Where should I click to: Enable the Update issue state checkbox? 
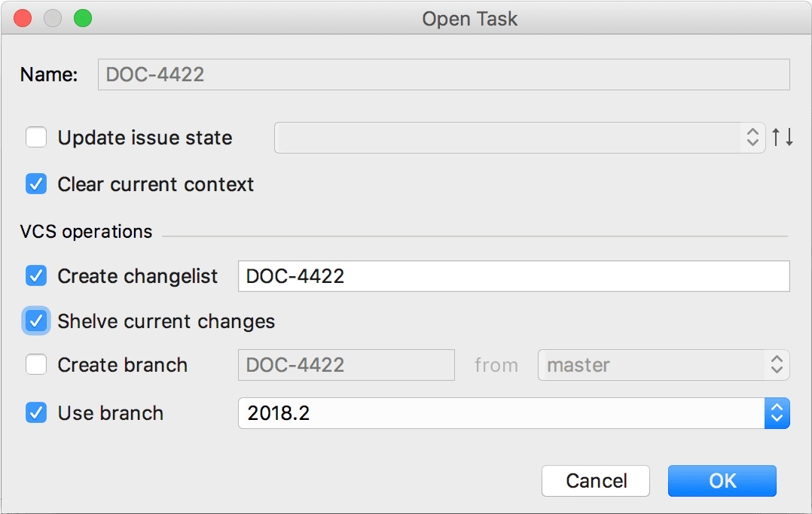pos(36,138)
